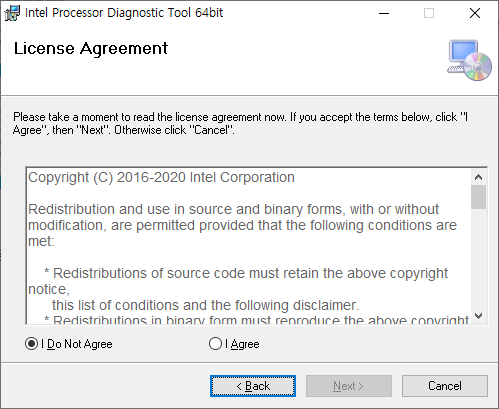This screenshot has height=409, width=499.
Task: Click the window title "Intel Processor Diagnostic Tool 64bit"
Action: 124,13
